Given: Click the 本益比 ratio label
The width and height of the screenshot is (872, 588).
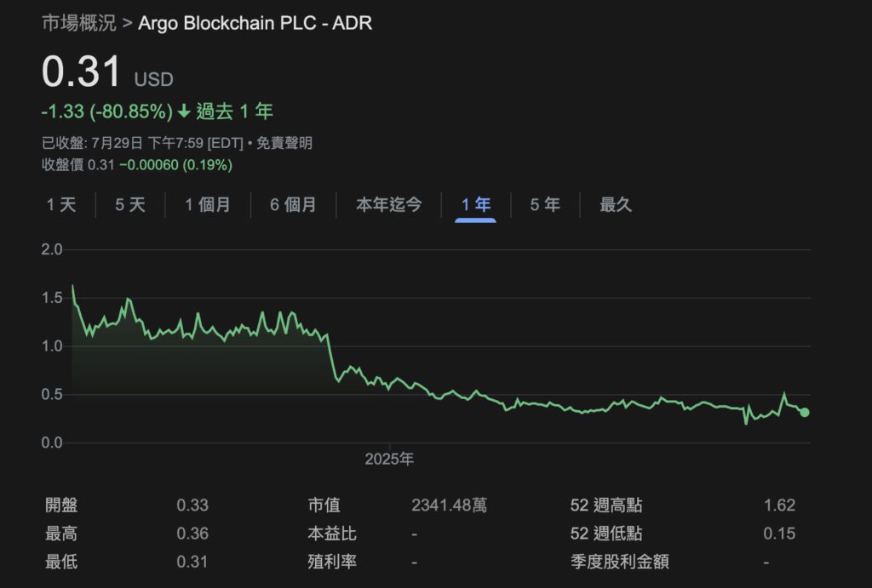Looking at the screenshot, I should [332, 534].
